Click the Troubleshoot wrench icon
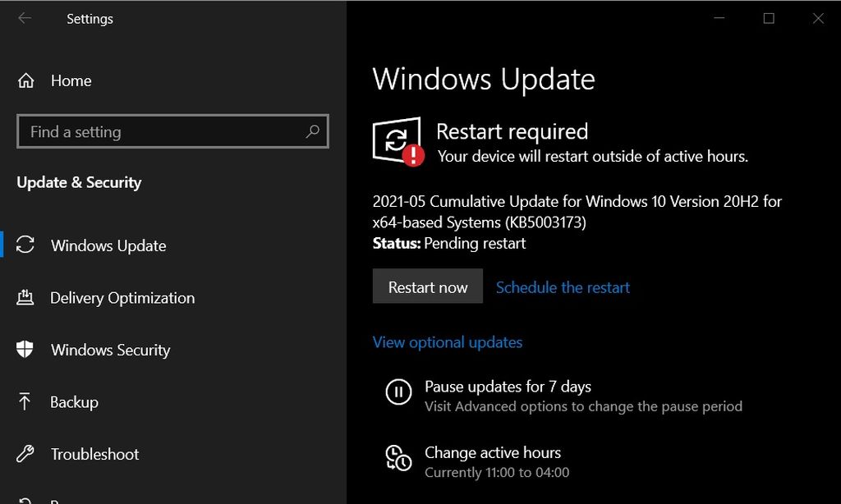The height and width of the screenshot is (504, 841). [25, 454]
